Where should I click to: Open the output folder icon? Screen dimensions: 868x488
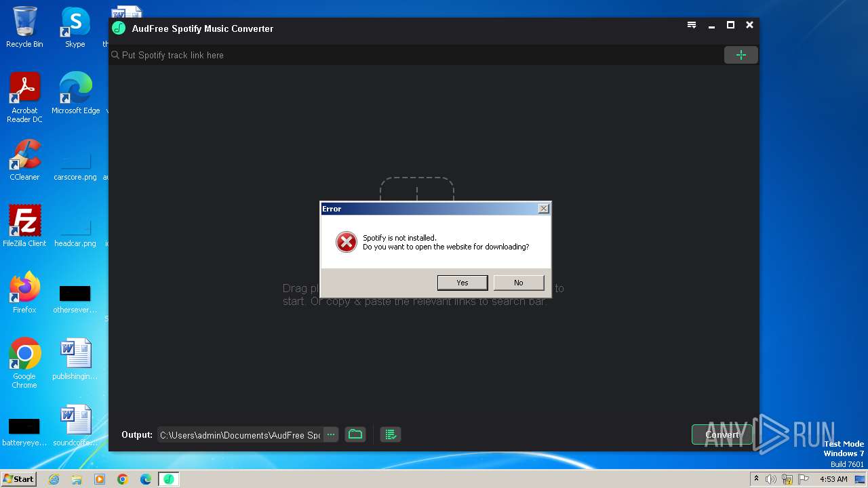(355, 434)
